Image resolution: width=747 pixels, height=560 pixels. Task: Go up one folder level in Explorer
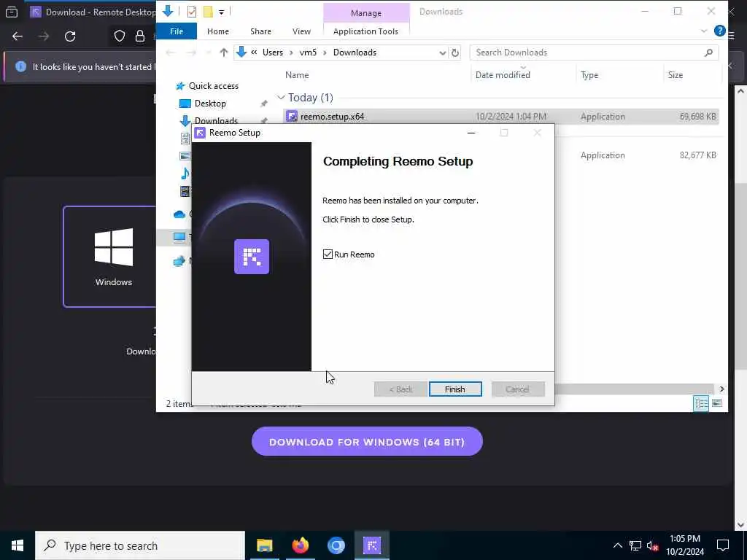223,52
